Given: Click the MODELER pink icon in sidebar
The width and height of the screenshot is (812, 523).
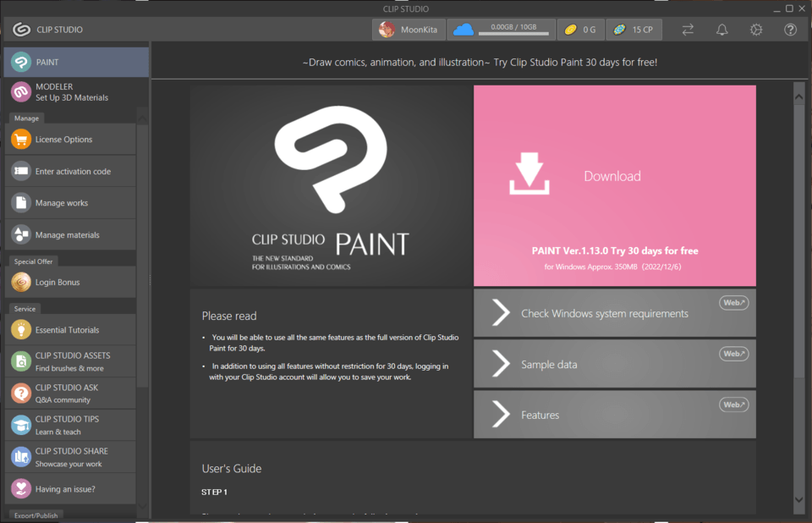Looking at the screenshot, I should click(x=21, y=92).
